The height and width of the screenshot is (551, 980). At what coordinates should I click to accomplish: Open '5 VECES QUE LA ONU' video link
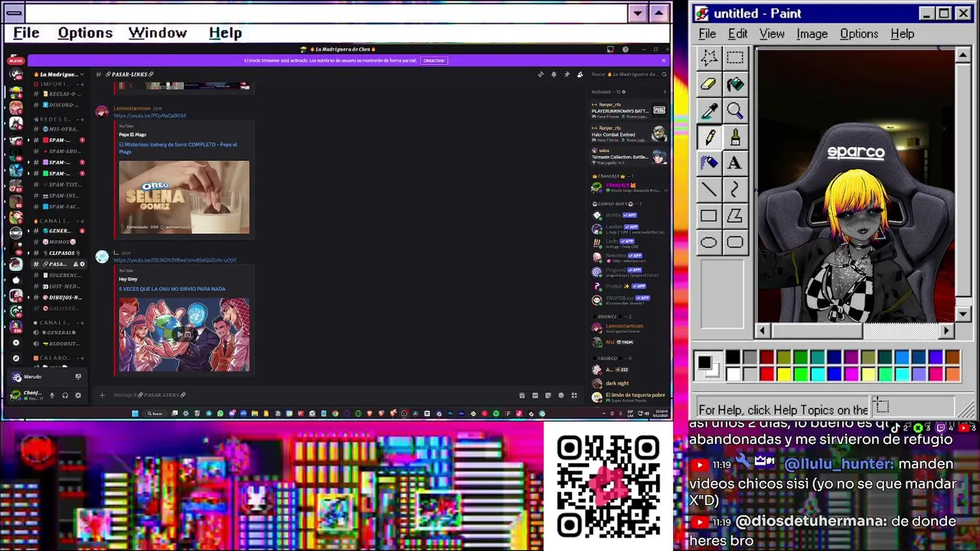pyautogui.click(x=172, y=289)
